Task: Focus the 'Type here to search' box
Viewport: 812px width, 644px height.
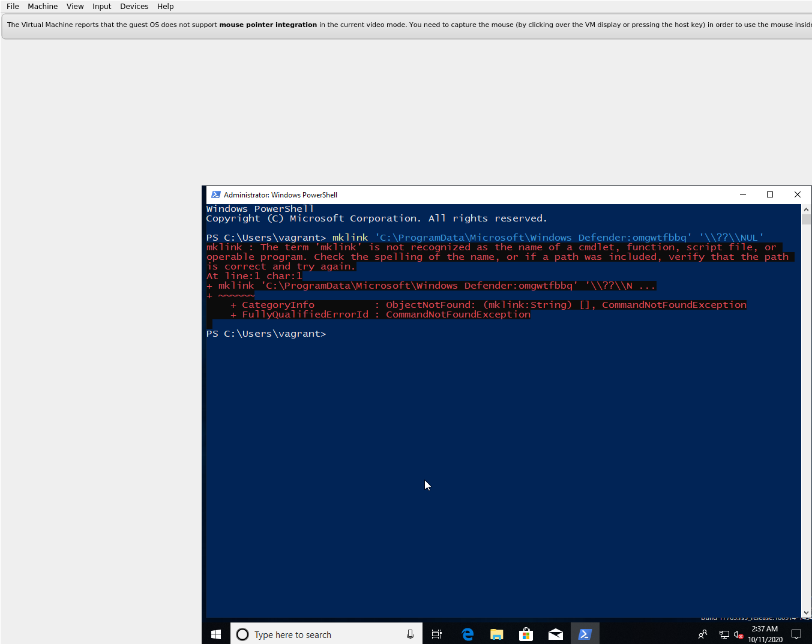Action: tap(326, 634)
